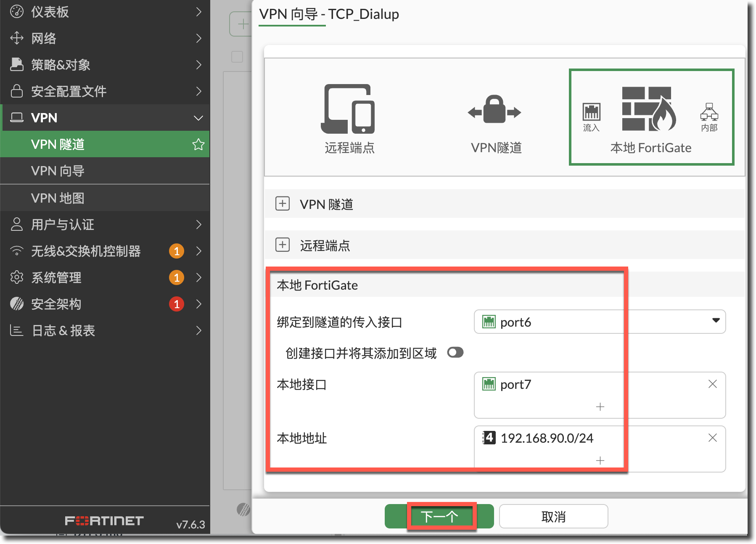
Task: Click the System (系统管理) gear icon
Action: click(17, 277)
